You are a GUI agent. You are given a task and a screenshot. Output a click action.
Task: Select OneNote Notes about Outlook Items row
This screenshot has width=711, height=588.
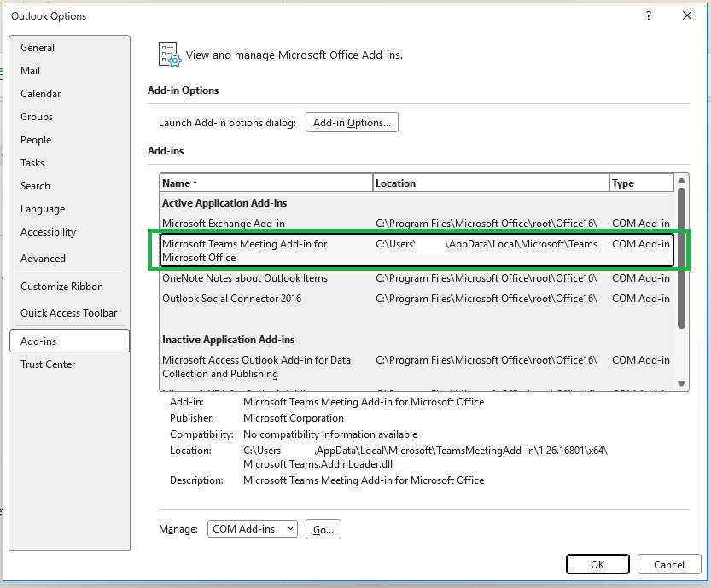point(417,278)
